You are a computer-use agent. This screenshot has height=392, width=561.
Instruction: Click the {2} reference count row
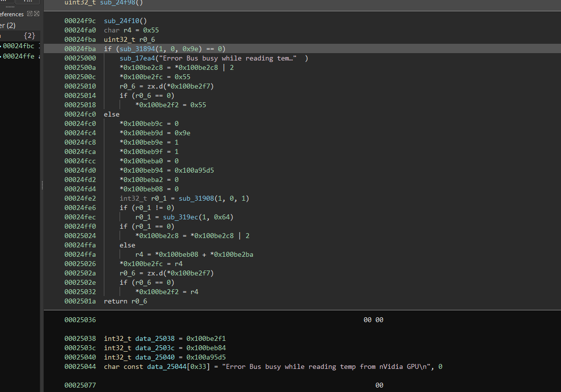(x=20, y=35)
